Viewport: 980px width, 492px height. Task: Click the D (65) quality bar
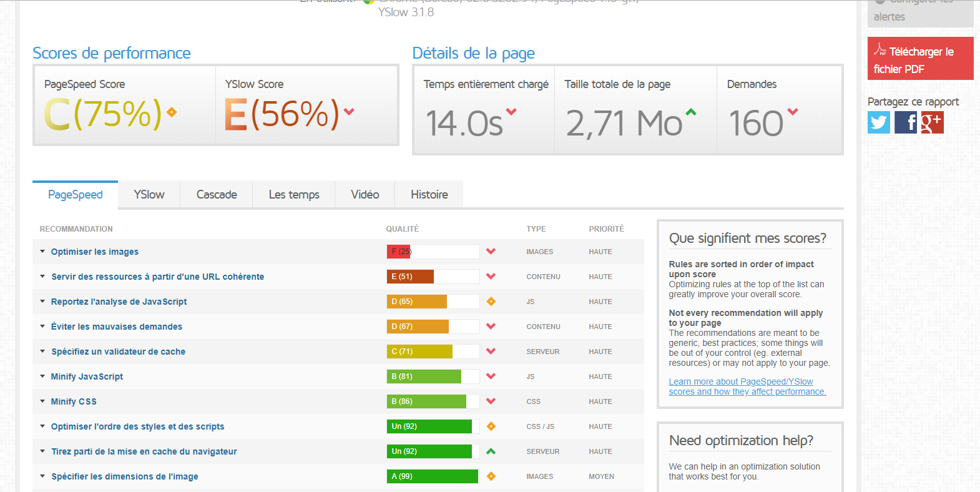[433, 302]
